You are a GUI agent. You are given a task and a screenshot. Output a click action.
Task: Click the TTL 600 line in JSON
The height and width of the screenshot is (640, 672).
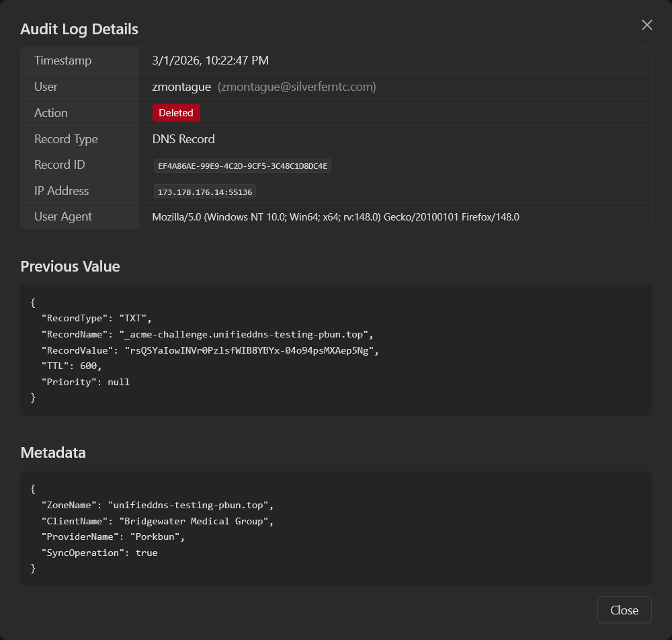coord(72,366)
